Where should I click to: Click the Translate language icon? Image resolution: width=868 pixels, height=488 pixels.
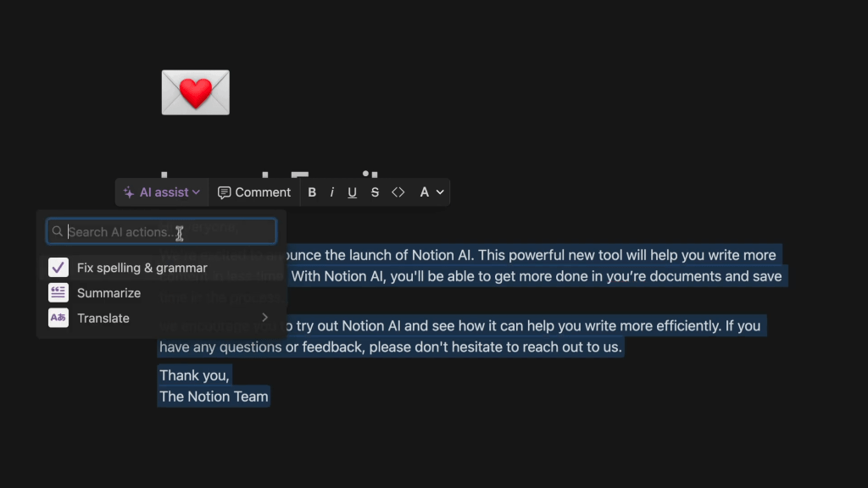[x=58, y=319]
